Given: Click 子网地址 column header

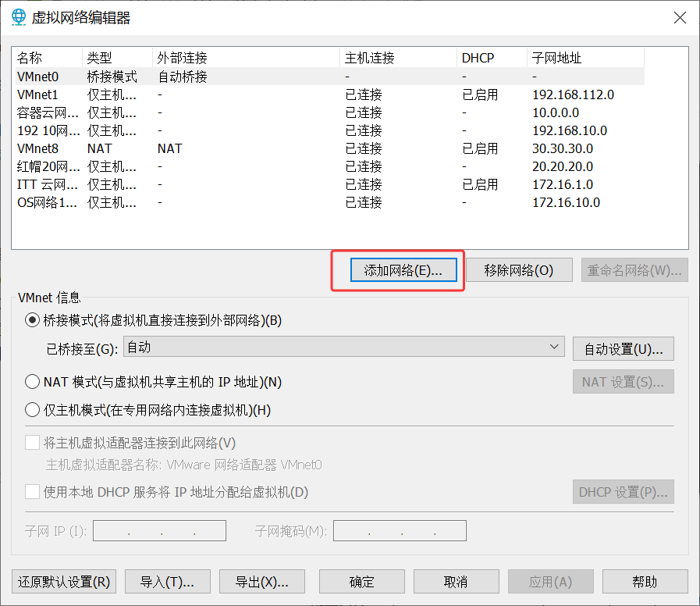Looking at the screenshot, I should (585, 58).
